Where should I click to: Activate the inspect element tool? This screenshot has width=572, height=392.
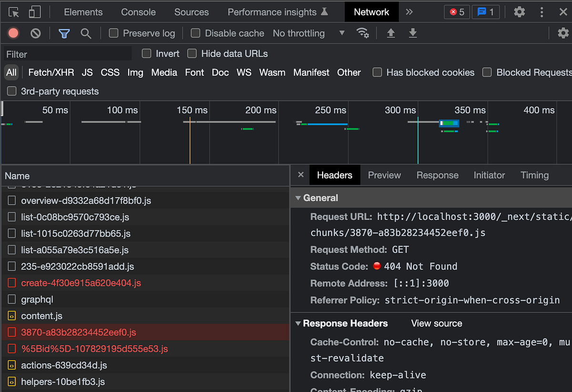tap(14, 11)
